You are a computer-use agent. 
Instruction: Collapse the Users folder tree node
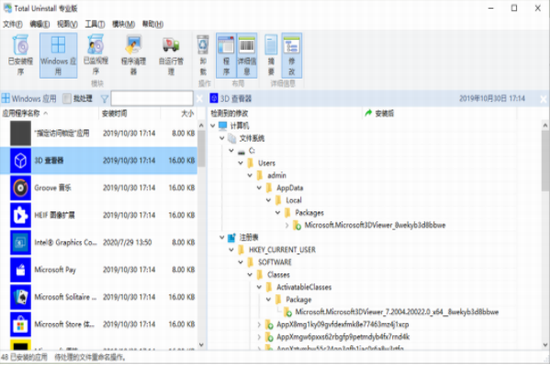(241, 163)
